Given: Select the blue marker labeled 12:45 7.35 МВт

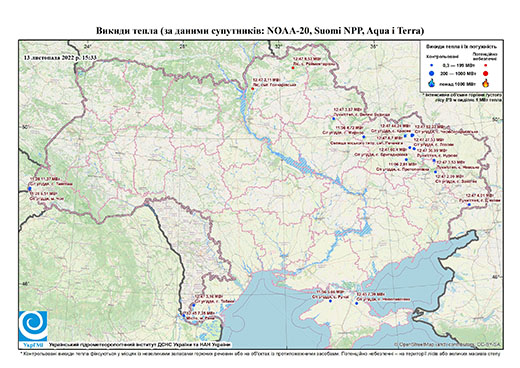Looking at the screenshot, I should (184, 315).
